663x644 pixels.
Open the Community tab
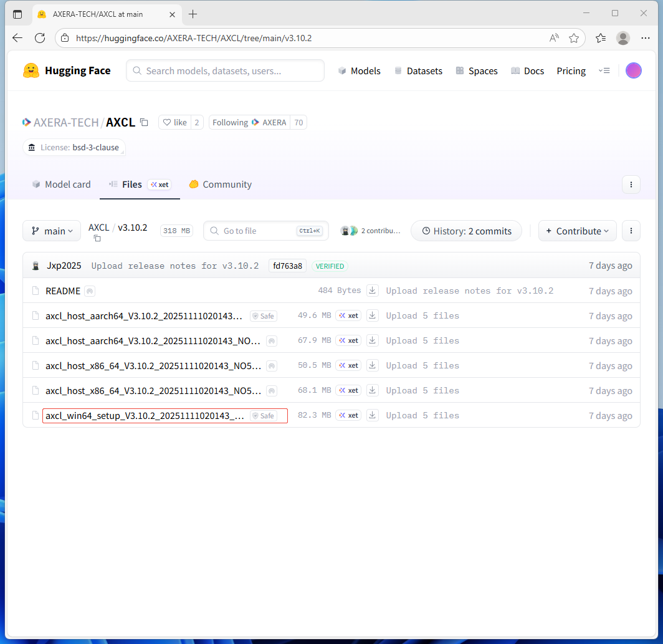[221, 185]
